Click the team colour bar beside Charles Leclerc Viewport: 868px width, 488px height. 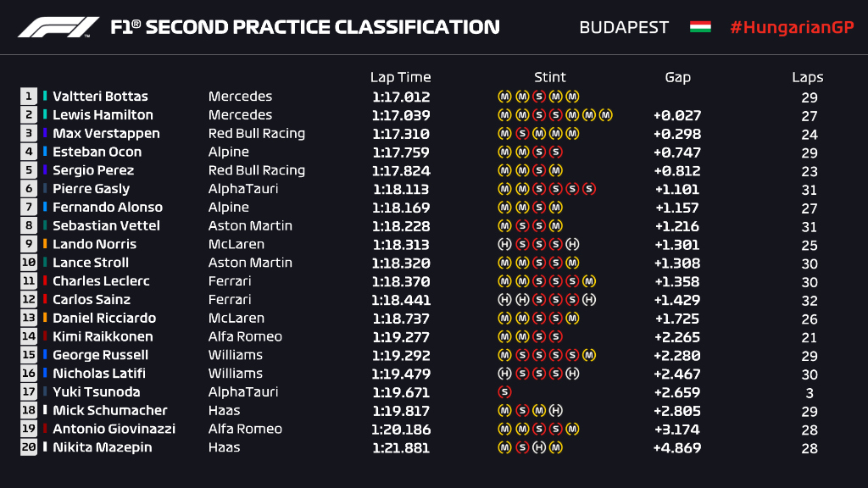point(45,281)
